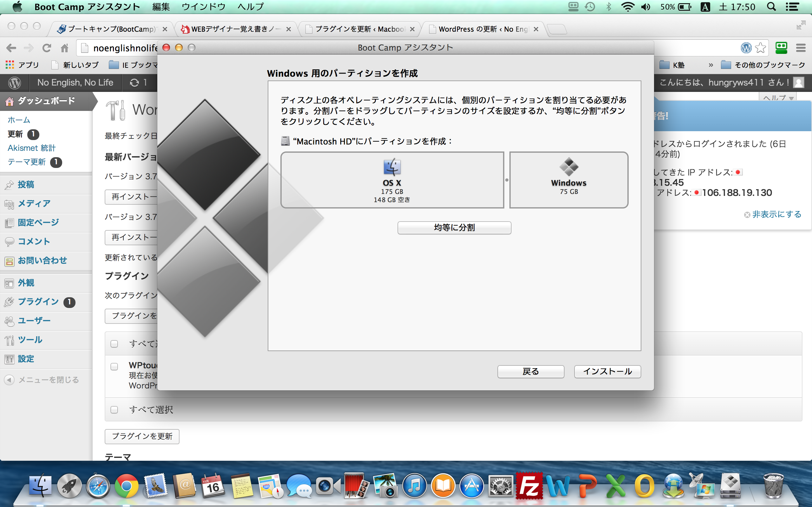Click the Boot Camp Assistant dock icon
This screenshot has width=812, height=507.
click(x=730, y=486)
